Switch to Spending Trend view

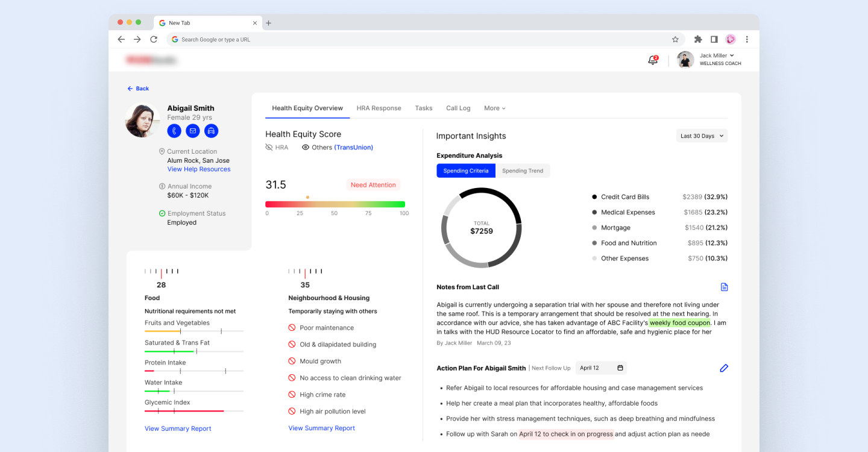tap(523, 171)
